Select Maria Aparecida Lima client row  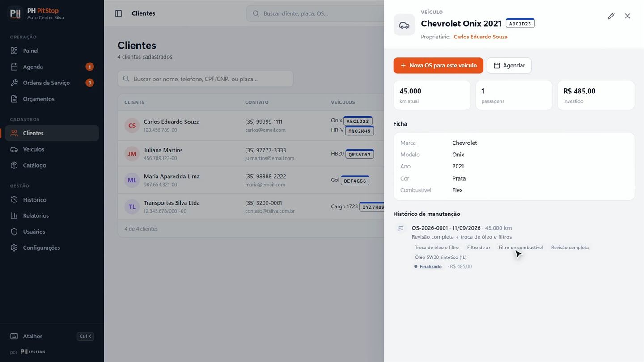(251, 180)
